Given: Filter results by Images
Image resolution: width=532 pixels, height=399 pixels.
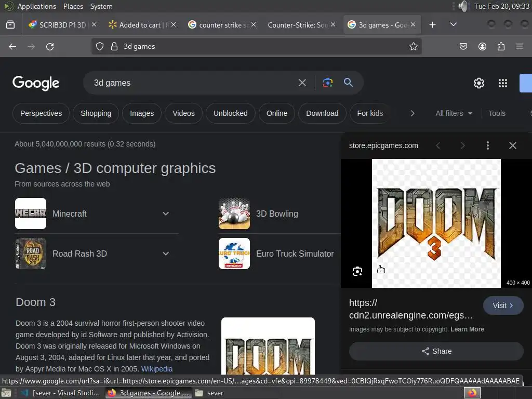Looking at the screenshot, I should pos(142,113).
